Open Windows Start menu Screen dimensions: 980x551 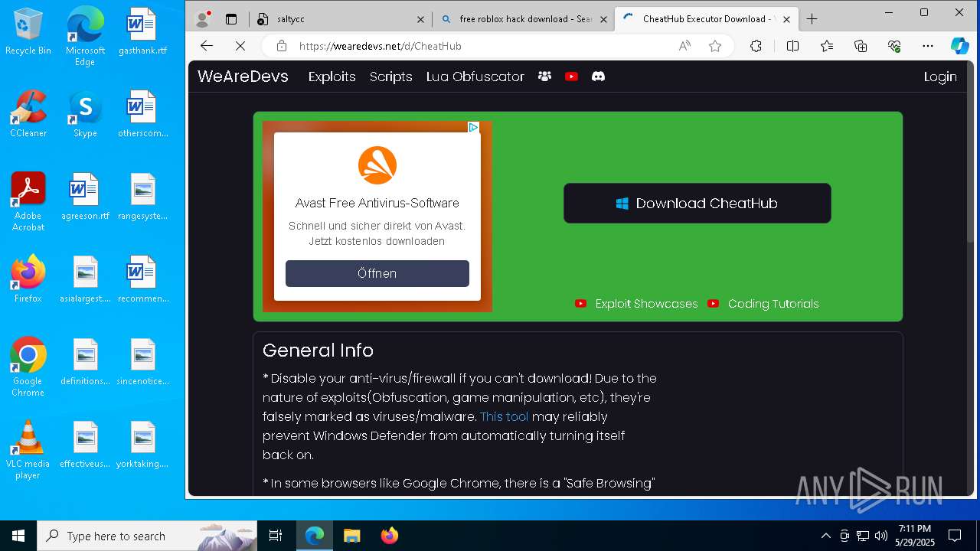coord(18,536)
